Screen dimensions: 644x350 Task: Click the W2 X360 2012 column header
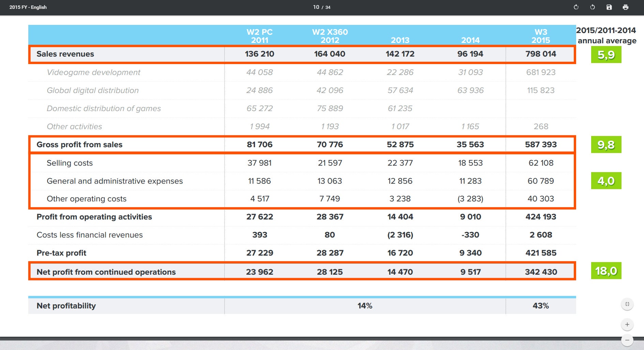point(330,36)
